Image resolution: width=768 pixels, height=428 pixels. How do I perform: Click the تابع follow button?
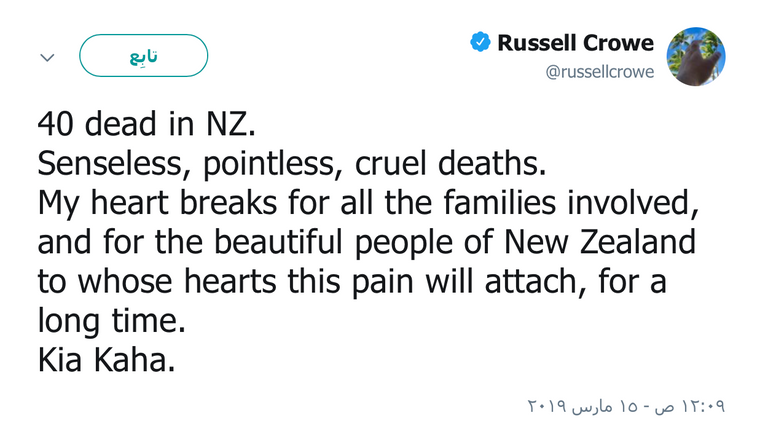tap(143, 56)
